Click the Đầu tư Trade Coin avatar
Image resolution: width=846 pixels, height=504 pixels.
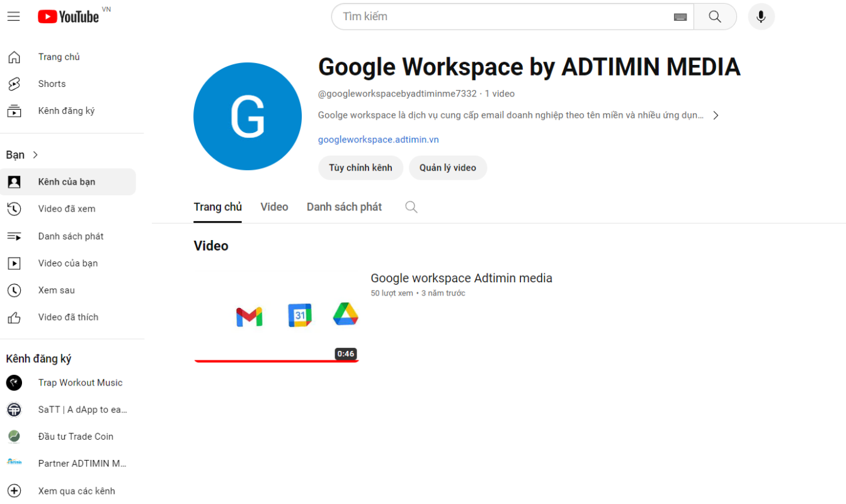[x=14, y=437]
